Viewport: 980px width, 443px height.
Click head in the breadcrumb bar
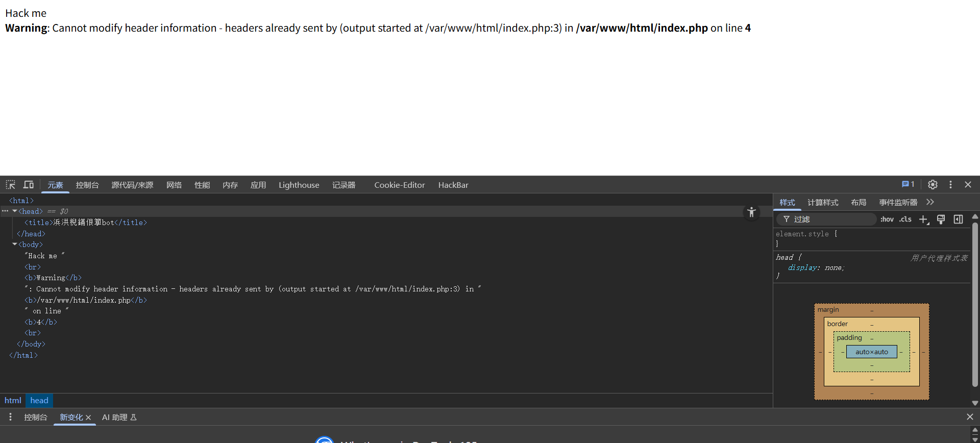[39, 401]
